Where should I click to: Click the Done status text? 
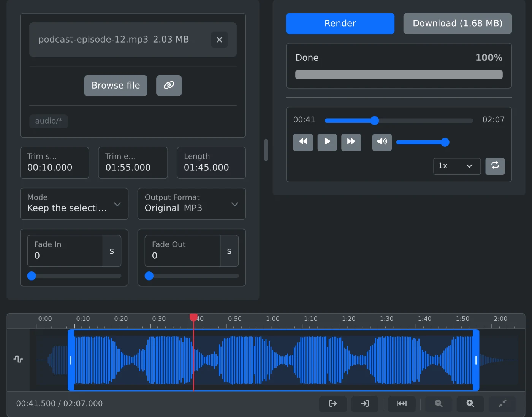click(307, 58)
